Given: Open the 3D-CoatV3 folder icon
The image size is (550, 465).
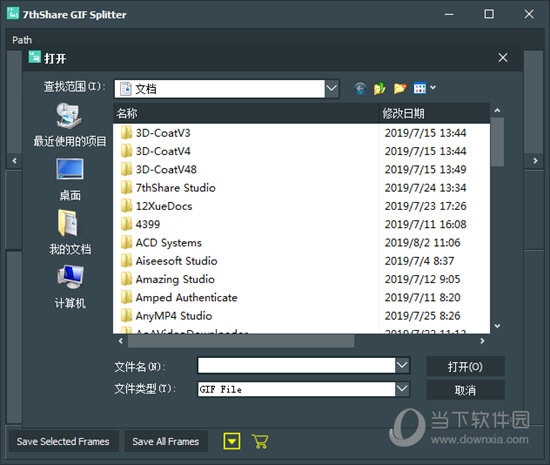Looking at the screenshot, I should (x=126, y=133).
